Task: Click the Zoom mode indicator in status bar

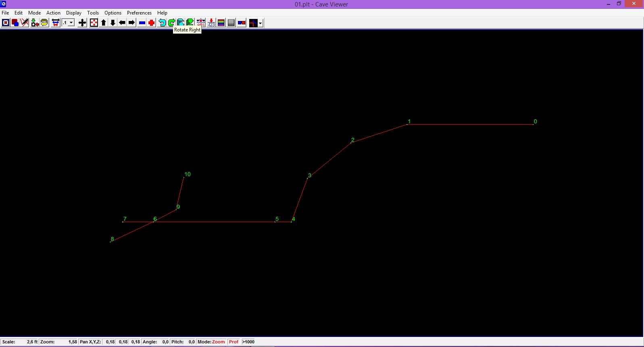Action: [218, 342]
